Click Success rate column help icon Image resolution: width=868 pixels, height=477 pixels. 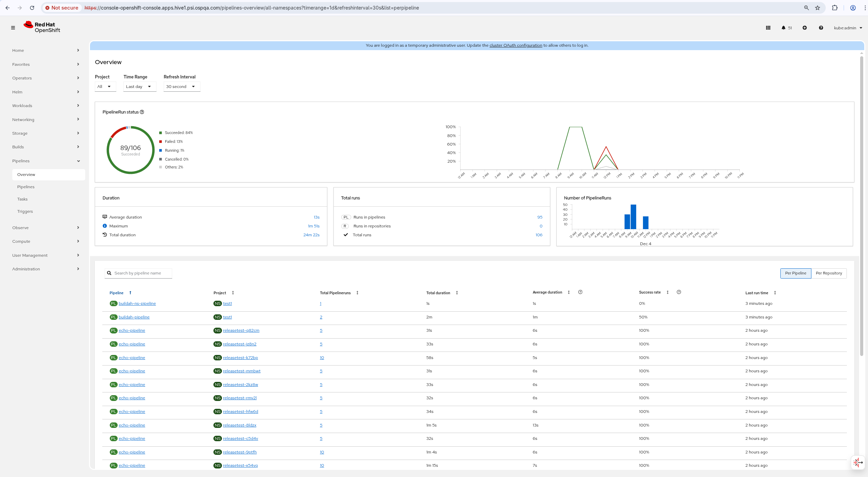pos(679,292)
